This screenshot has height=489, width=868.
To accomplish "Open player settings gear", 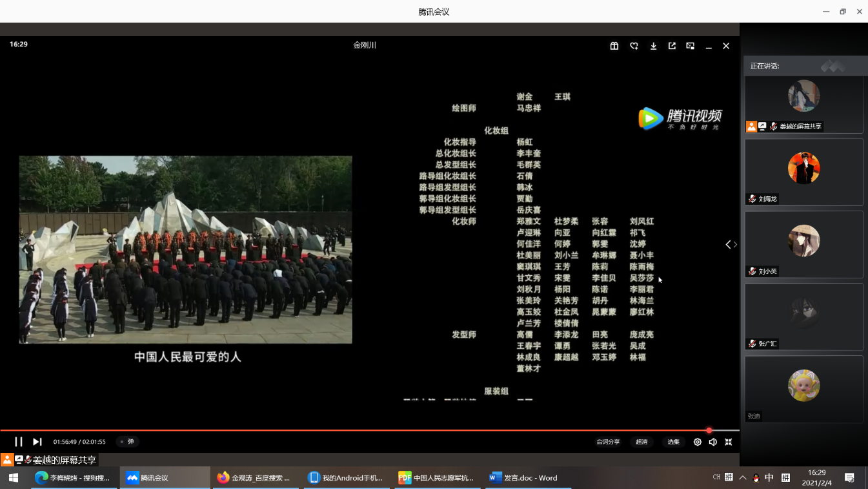I will (698, 442).
